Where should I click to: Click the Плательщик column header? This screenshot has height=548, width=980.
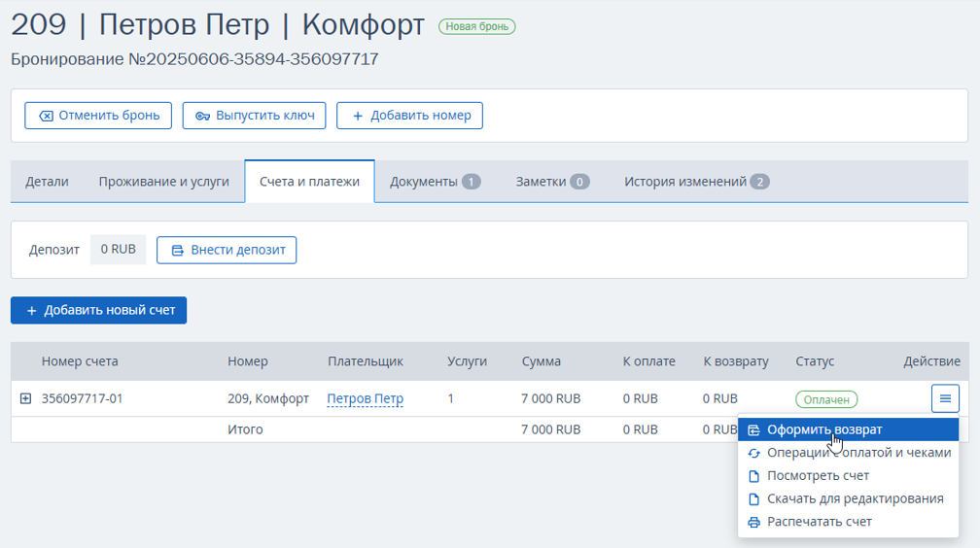365,361
